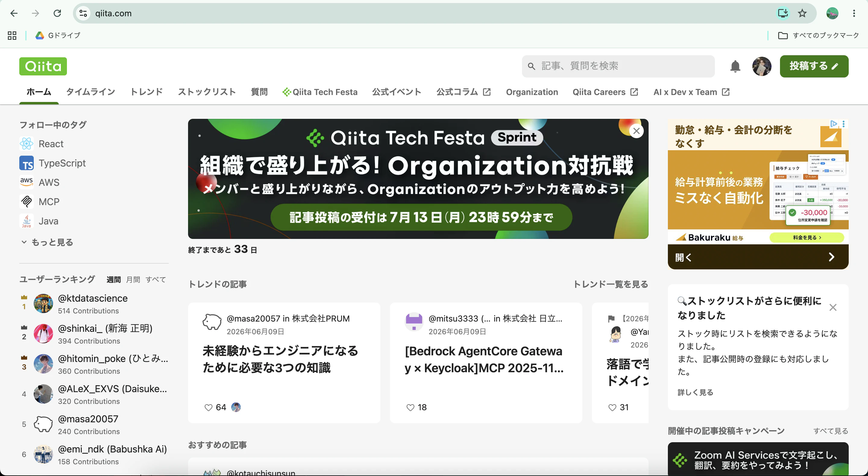
Task: Focus the 記事、質問を検索 search field
Action: pyautogui.click(x=618, y=66)
